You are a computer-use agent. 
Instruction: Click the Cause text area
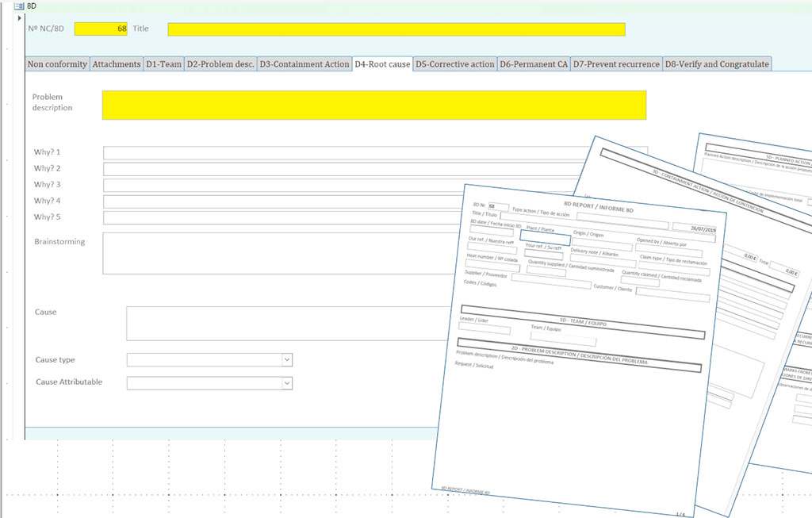pos(289,324)
